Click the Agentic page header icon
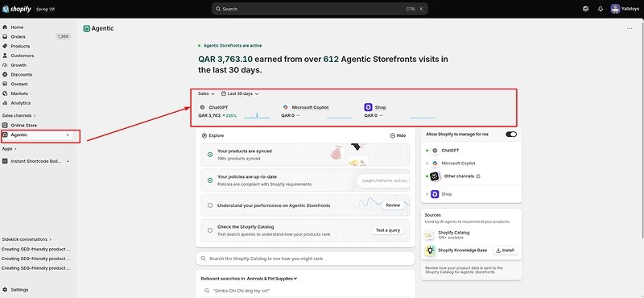The height and width of the screenshot is (298, 644). click(x=86, y=28)
